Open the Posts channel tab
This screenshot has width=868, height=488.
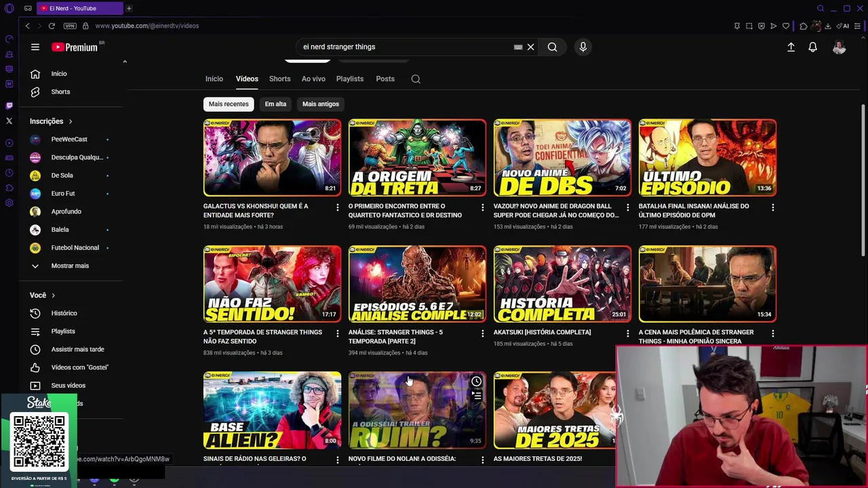[x=385, y=79]
